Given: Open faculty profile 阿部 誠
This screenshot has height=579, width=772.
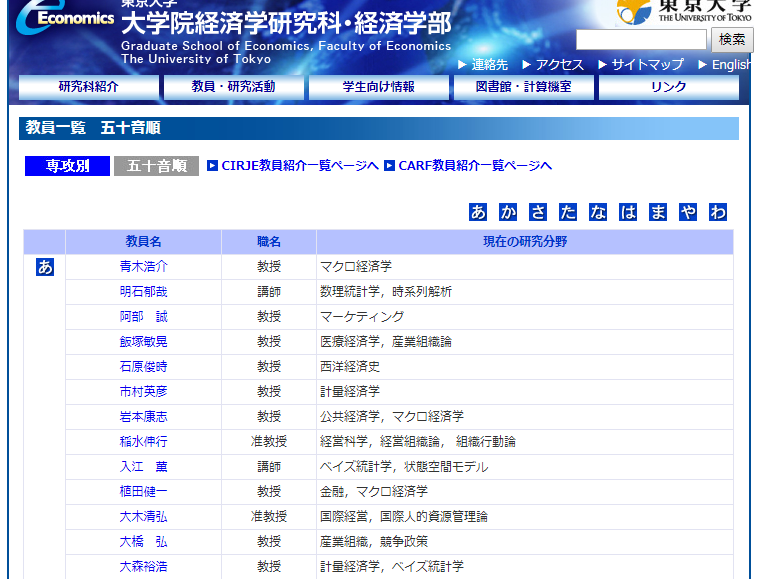Looking at the screenshot, I should 144,317.
